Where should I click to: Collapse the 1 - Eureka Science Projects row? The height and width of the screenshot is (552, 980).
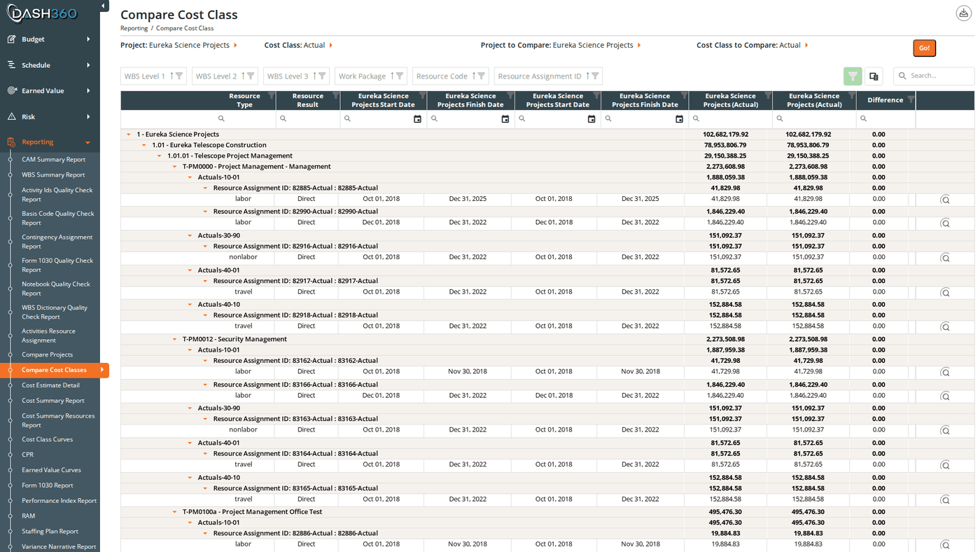point(129,134)
